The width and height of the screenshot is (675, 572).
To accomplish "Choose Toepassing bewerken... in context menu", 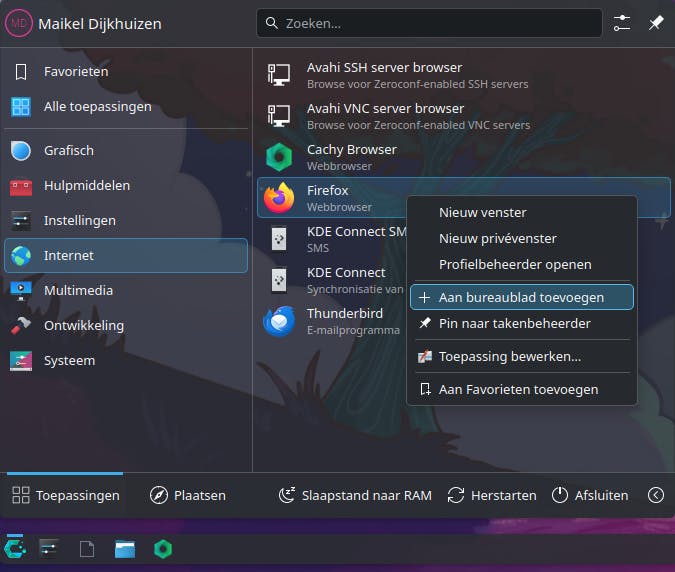I will pos(522,356).
